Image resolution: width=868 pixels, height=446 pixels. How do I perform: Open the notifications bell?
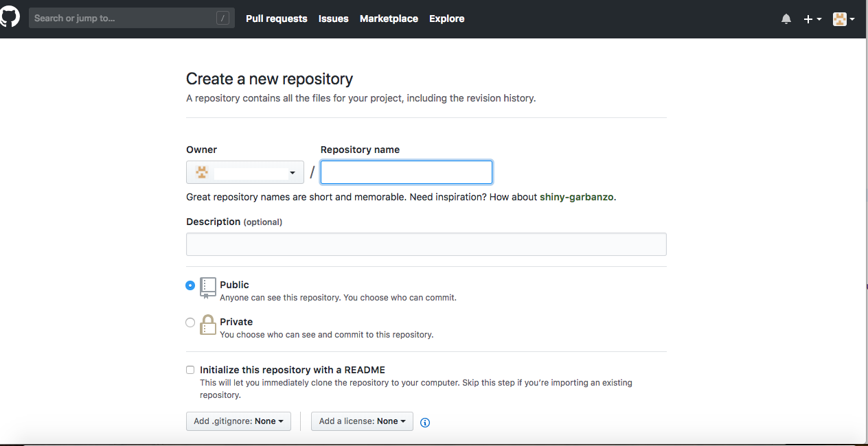pos(786,19)
